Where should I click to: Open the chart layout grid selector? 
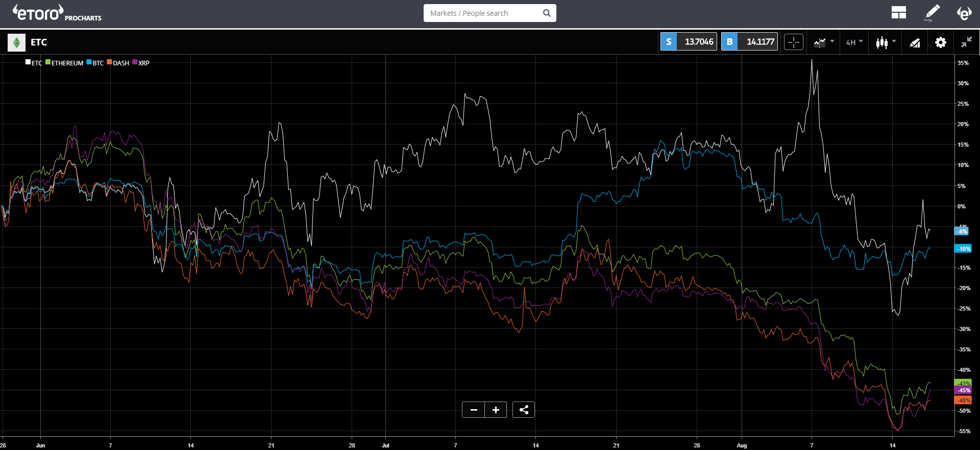(898, 13)
